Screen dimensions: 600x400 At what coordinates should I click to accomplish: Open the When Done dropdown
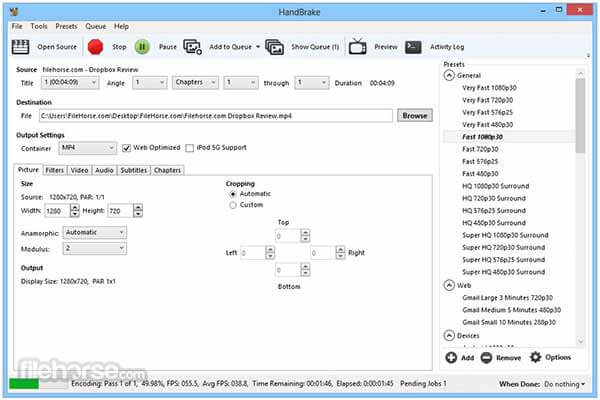tap(564, 384)
